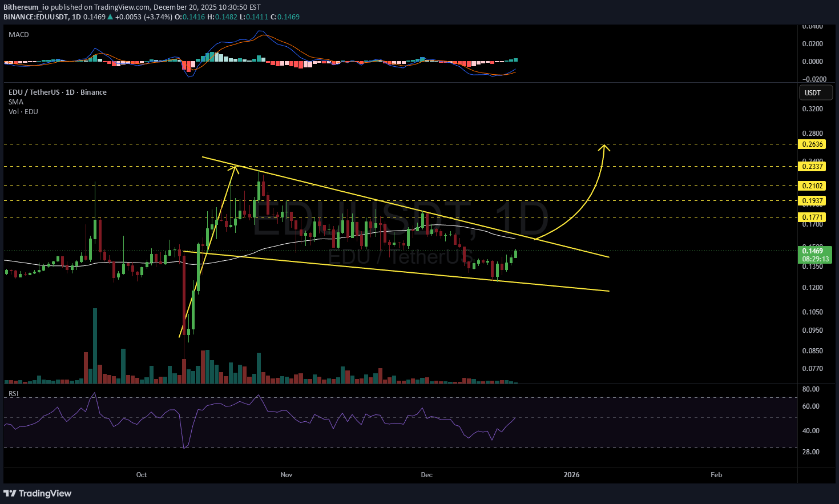Click the TradingView logo in the bottom corner
839x504 pixels.
[x=38, y=493]
